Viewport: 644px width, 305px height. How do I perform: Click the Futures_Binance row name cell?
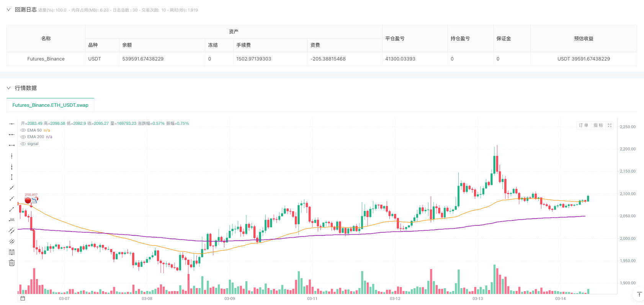(x=46, y=59)
